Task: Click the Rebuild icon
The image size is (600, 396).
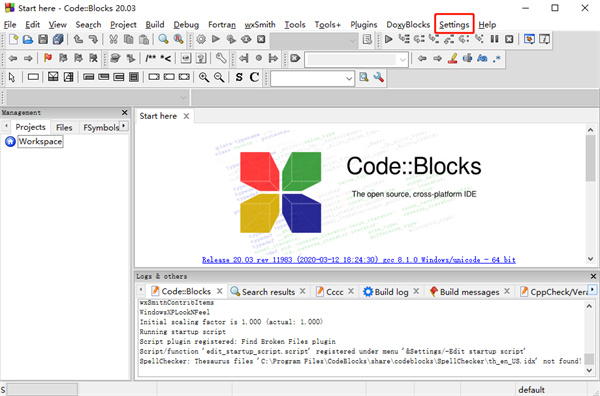Action: [246, 39]
